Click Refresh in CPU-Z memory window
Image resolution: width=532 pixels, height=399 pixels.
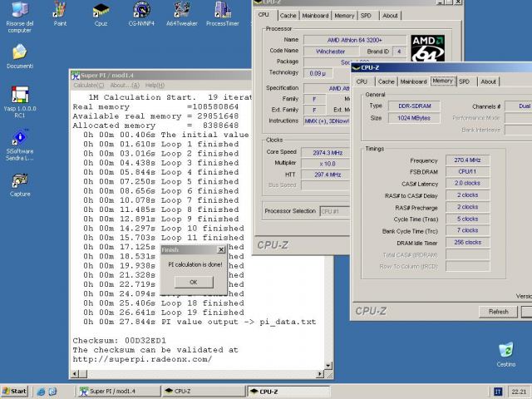click(x=499, y=312)
